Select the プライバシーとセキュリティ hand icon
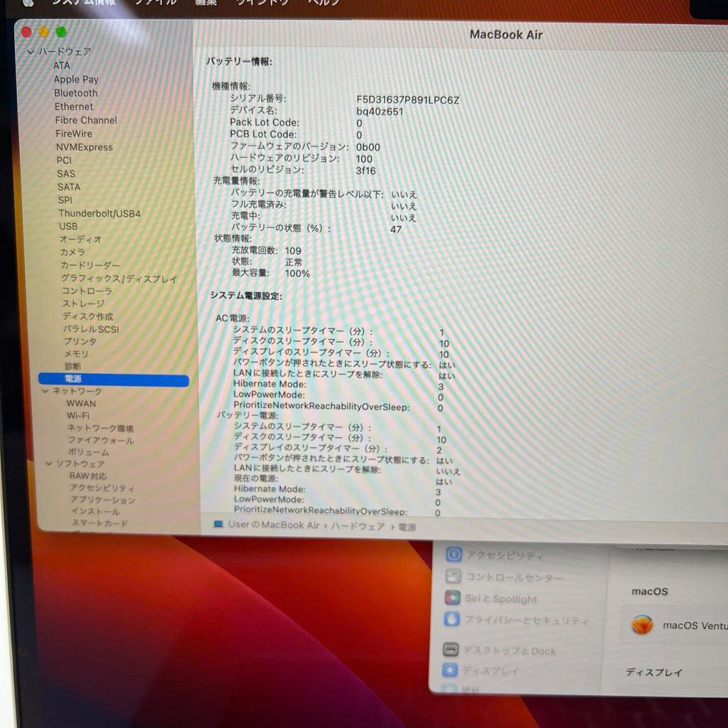 (451, 619)
